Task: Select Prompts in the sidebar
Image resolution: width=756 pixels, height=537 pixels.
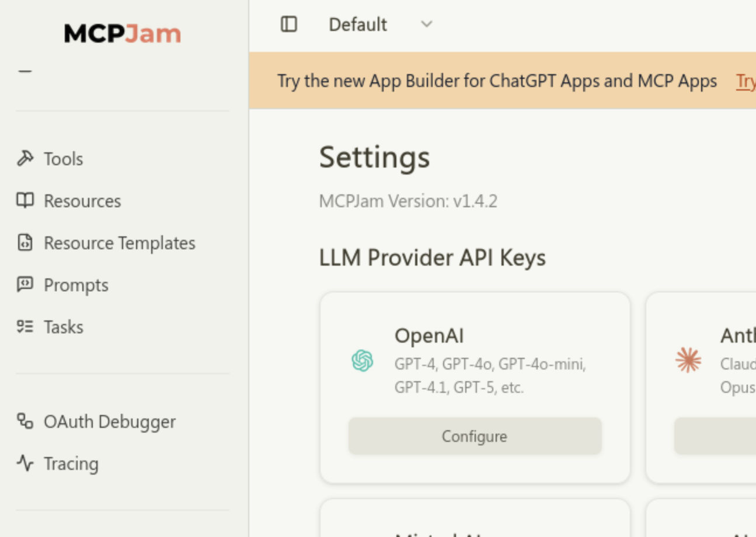Action: point(123,284)
